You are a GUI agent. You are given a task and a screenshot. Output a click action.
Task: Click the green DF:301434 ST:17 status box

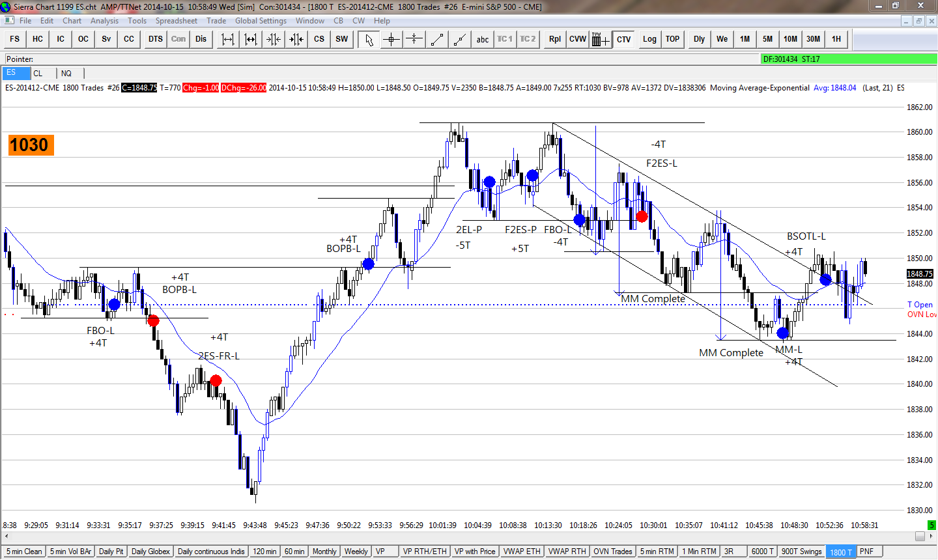[x=849, y=59]
